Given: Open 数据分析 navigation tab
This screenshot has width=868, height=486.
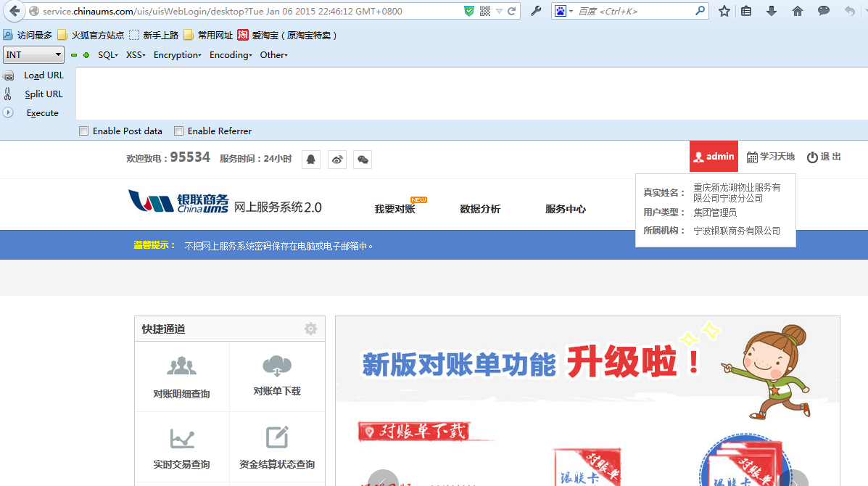Looking at the screenshot, I should tap(480, 209).
